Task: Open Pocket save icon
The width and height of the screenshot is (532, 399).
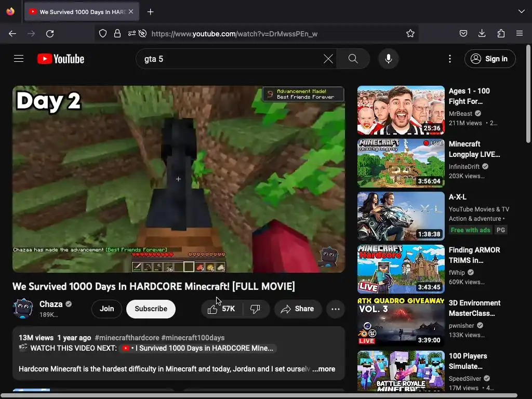Action: click(463, 33)
